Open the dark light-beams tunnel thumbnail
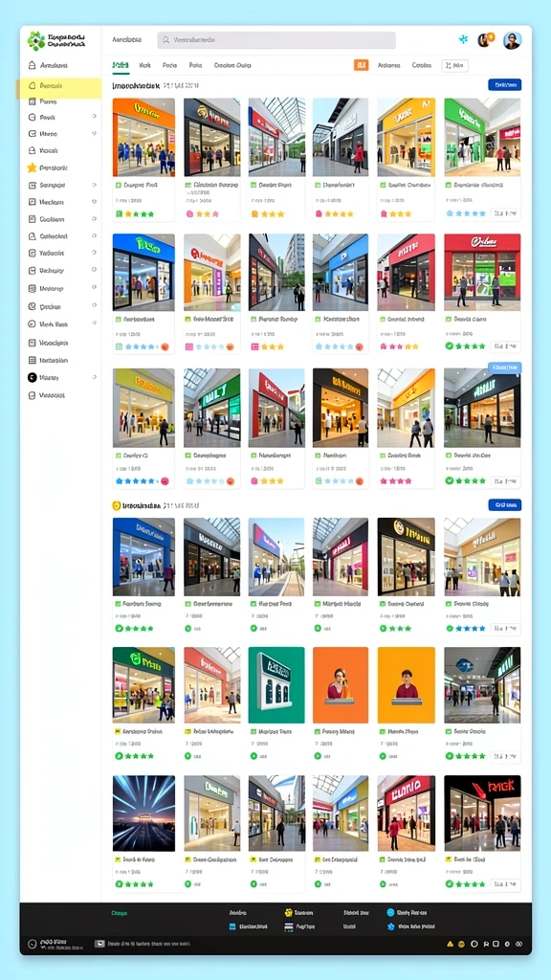The width and height of the screenshot is (551, 980). [x=143, y=813]
